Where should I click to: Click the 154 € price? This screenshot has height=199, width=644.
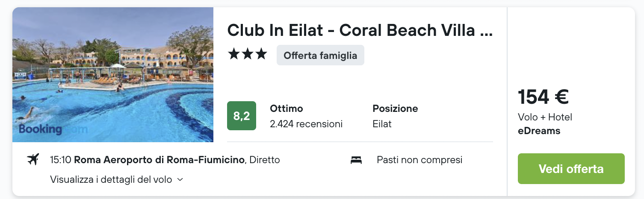[543, 97]
